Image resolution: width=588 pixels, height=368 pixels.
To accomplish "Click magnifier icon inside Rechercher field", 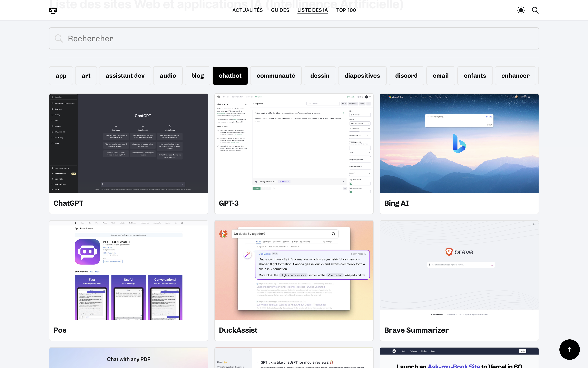I will tap(59, 38).
